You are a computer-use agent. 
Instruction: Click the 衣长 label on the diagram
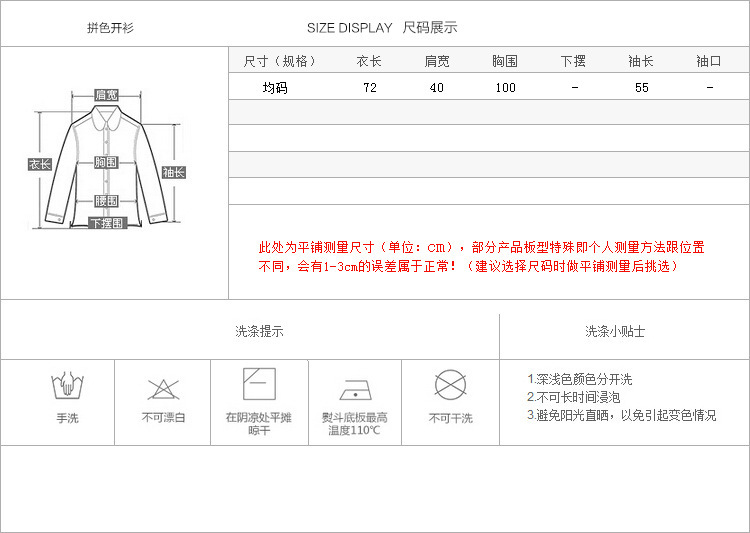[39, 164]
